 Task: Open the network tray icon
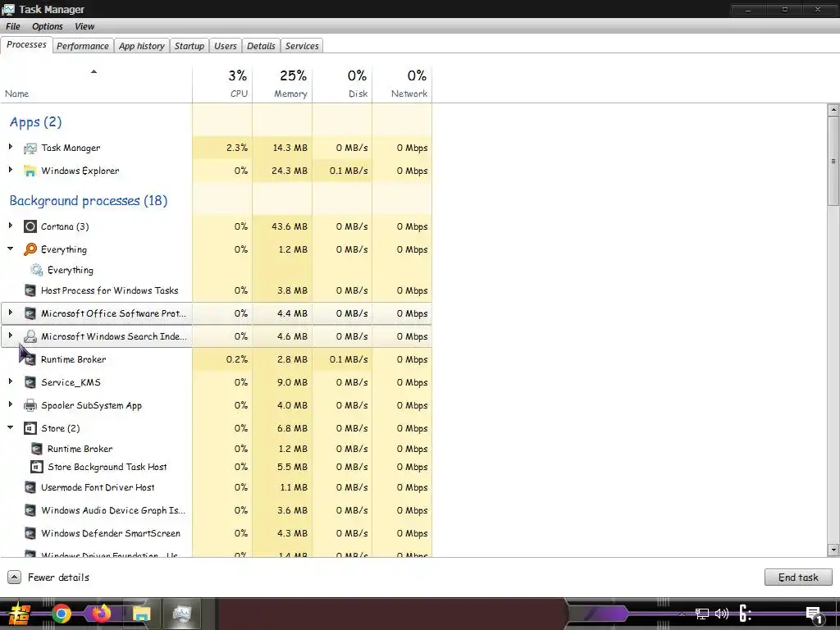pos(702,614)
